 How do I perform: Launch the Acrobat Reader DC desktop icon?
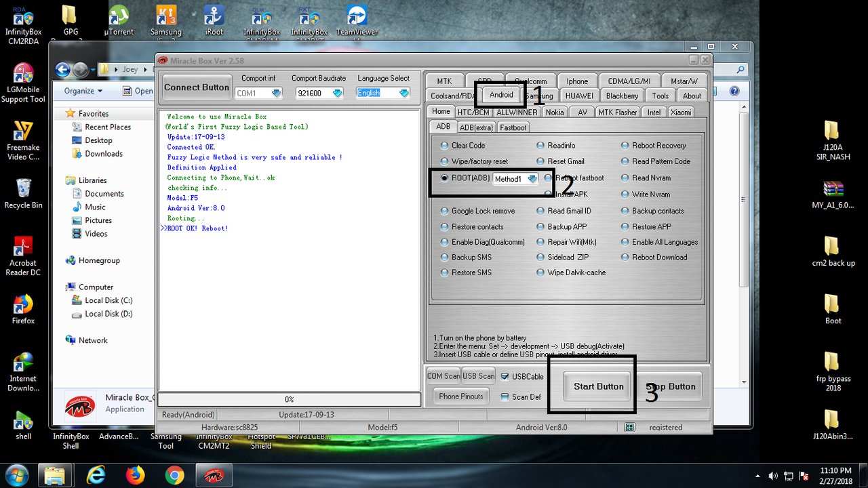[x=23, y=256]
